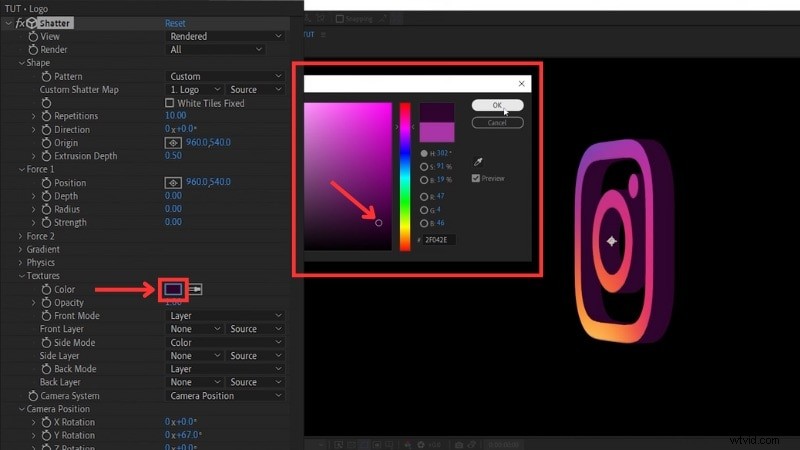Pick the eyedropper in color dialog
This screenshot has width=800, height=450.
478,162
